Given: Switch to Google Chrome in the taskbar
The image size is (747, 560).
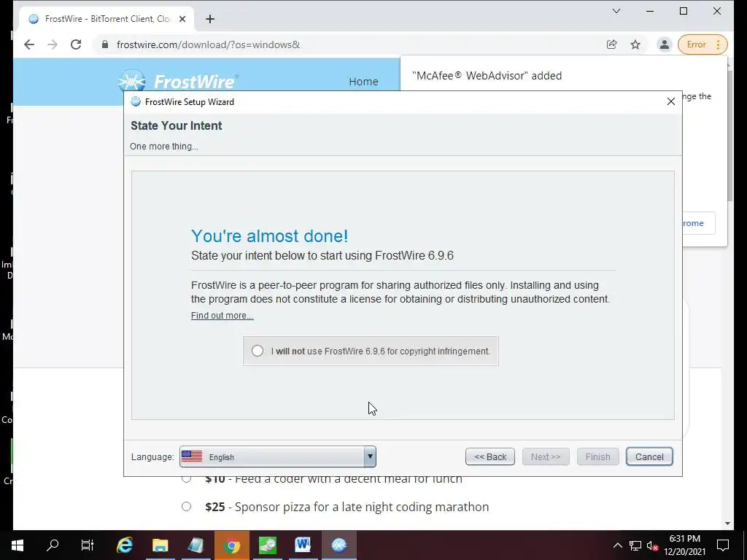Looking at the screenshot, I should (x=231, y=545).
